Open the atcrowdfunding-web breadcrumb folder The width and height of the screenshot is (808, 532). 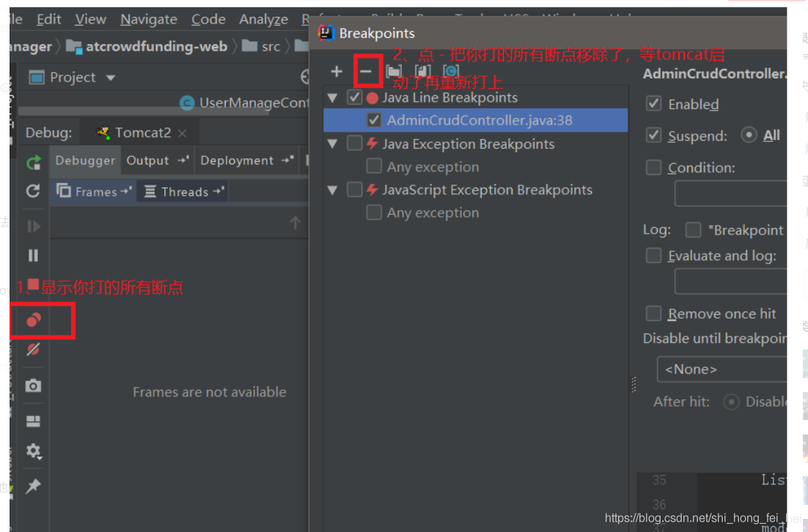pos(148,46)
